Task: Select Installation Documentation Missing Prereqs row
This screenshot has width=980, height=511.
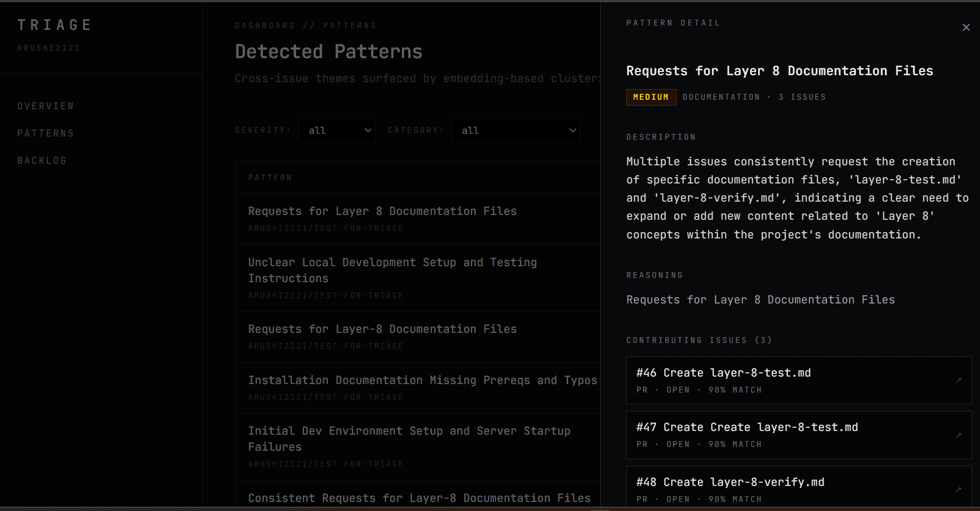Action: (418, 388)
